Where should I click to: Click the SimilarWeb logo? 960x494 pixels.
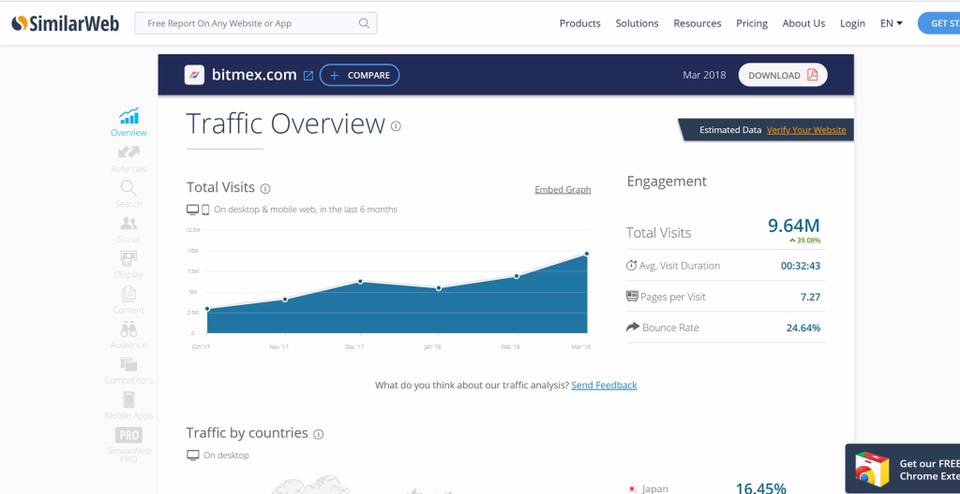pyautogui.click(x=66, y=23)
